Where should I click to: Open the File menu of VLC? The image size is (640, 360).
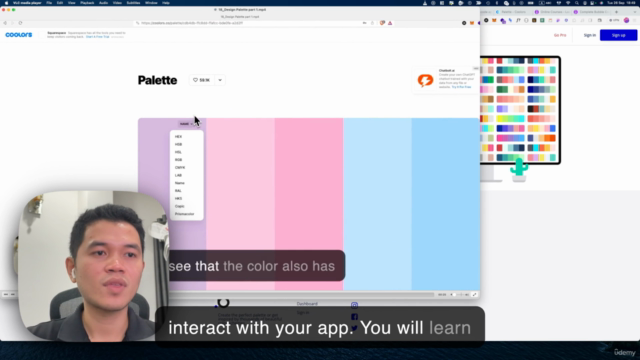[49, 3]
